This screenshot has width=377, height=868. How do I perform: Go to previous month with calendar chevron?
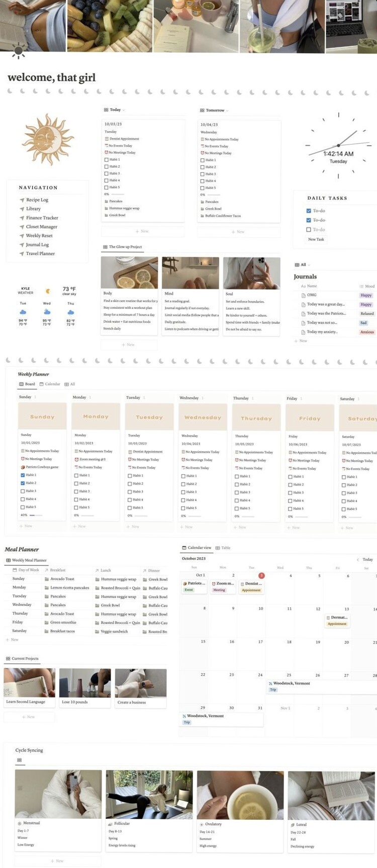(358, 559)
